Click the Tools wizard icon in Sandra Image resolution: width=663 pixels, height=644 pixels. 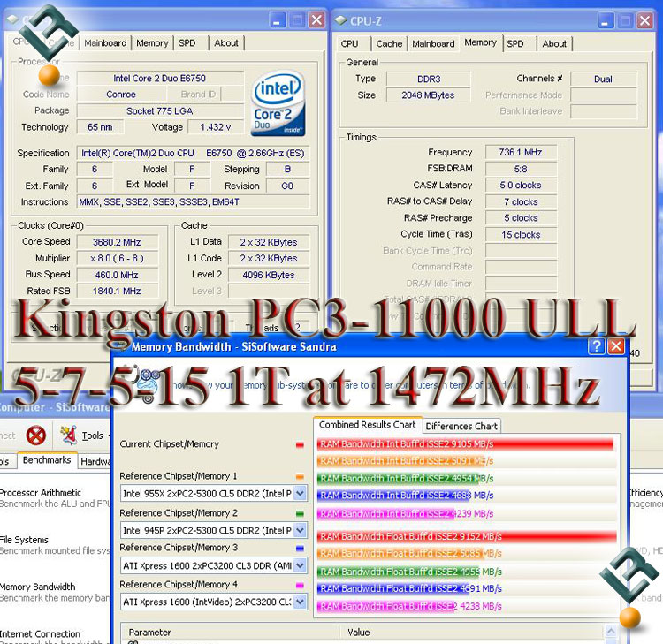click(x=68, y=436)
